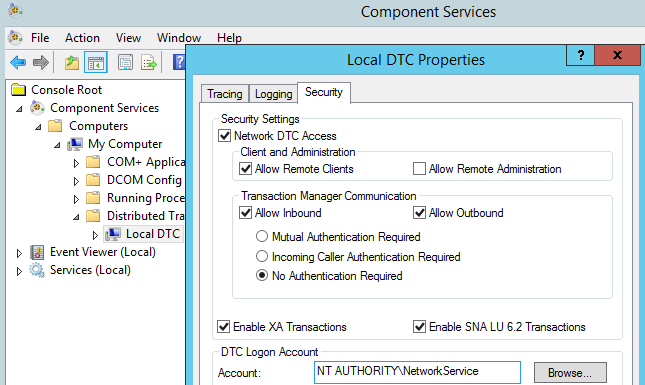Collapse the Component Services tree node

click(x=19, y=109)
